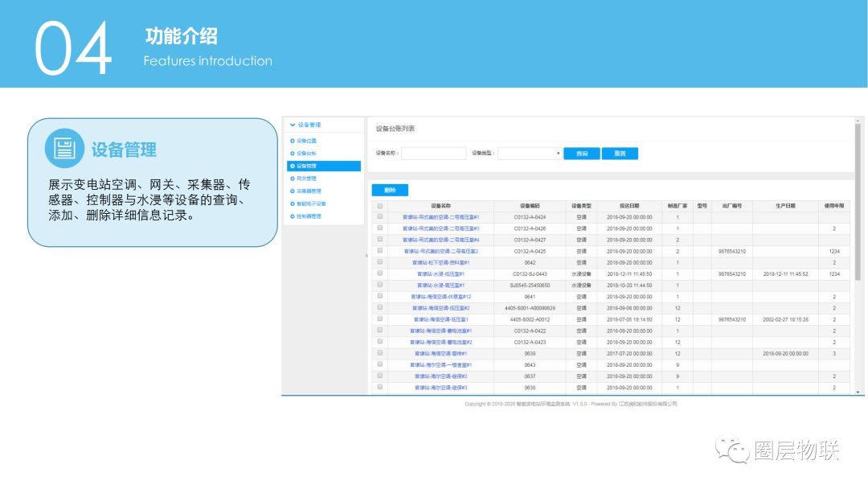Toggle the select-all checkbox in table header
The image size is (868, 489).
coord(379,206)
